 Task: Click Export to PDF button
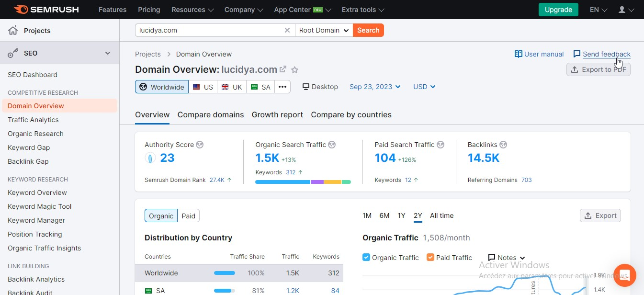click(599, 69)
